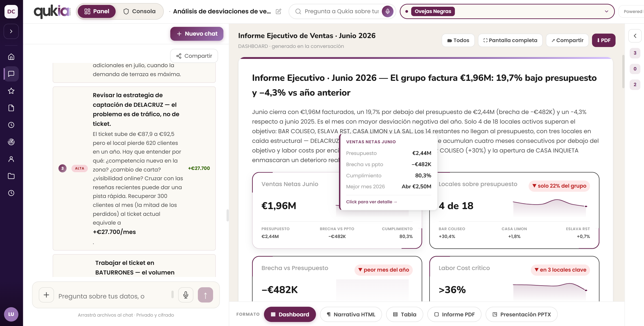Screen dimensions: 644x326
Task: Select the Presentación PPTX format tab
Action: pyautogui.click(x=521, y=314)
